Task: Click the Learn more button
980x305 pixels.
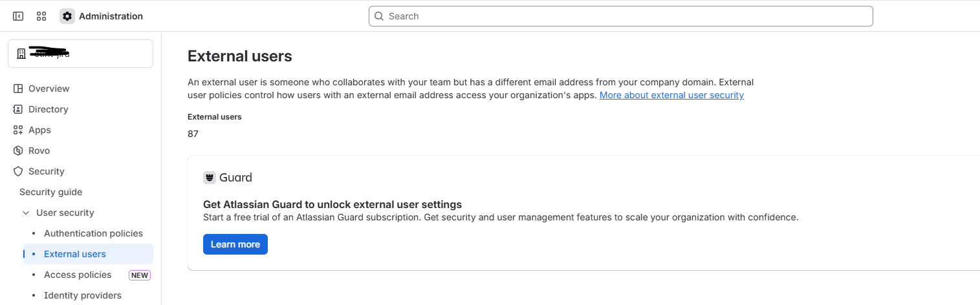Action: click(x=235, y=244)
